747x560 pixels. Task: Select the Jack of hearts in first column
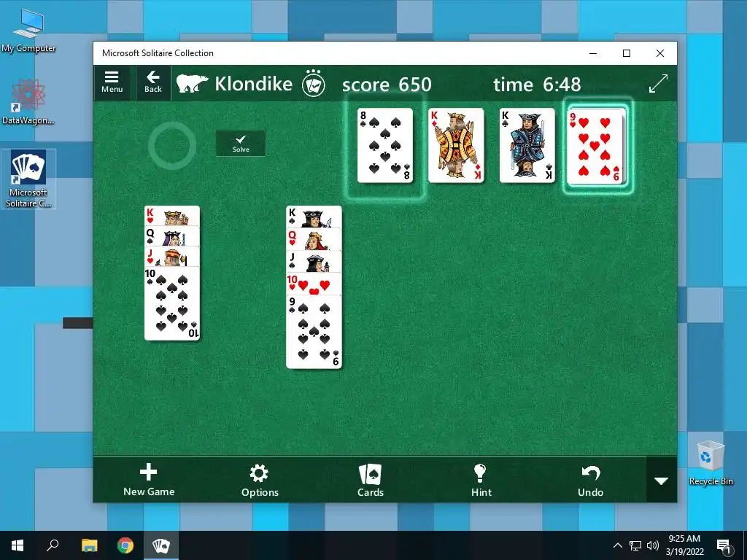(172, 257)
